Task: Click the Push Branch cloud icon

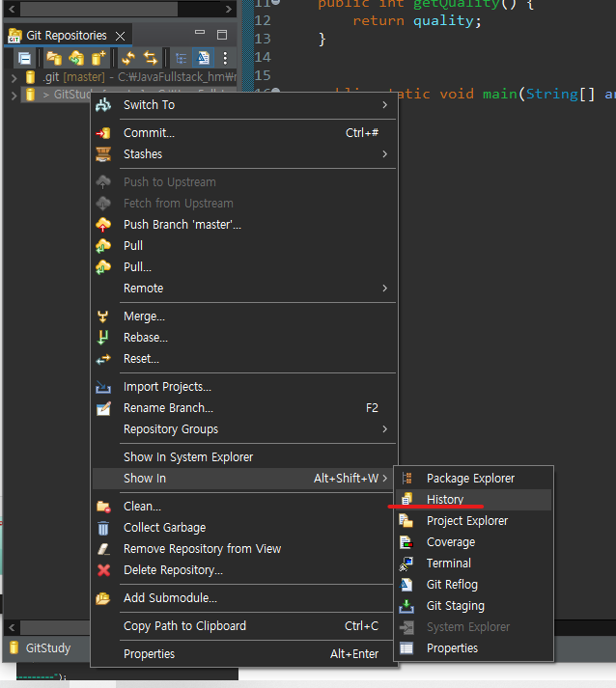Action: pos(103,225)
